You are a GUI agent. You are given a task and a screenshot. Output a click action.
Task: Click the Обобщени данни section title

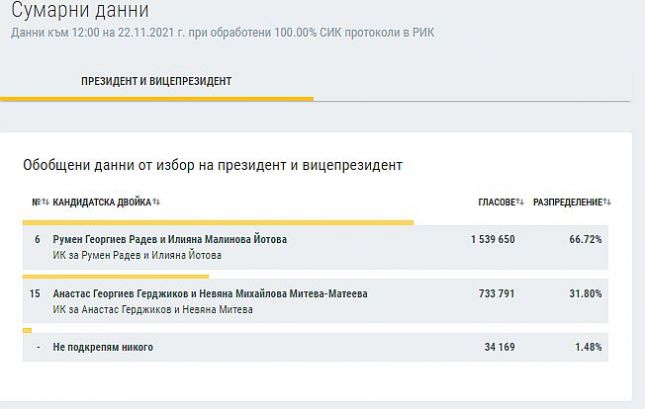pyautogui.click(x=213, y=165)
